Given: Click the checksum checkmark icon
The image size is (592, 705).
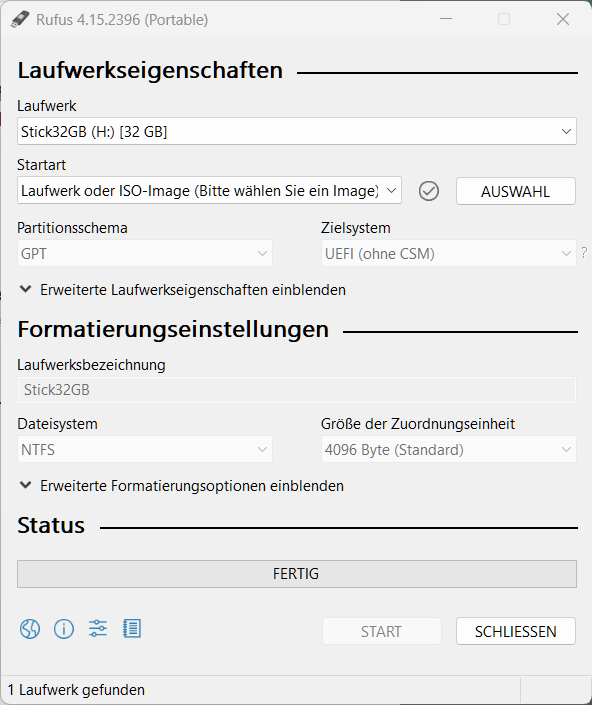Looking at the screenshot, I should (x=429, y=191).
